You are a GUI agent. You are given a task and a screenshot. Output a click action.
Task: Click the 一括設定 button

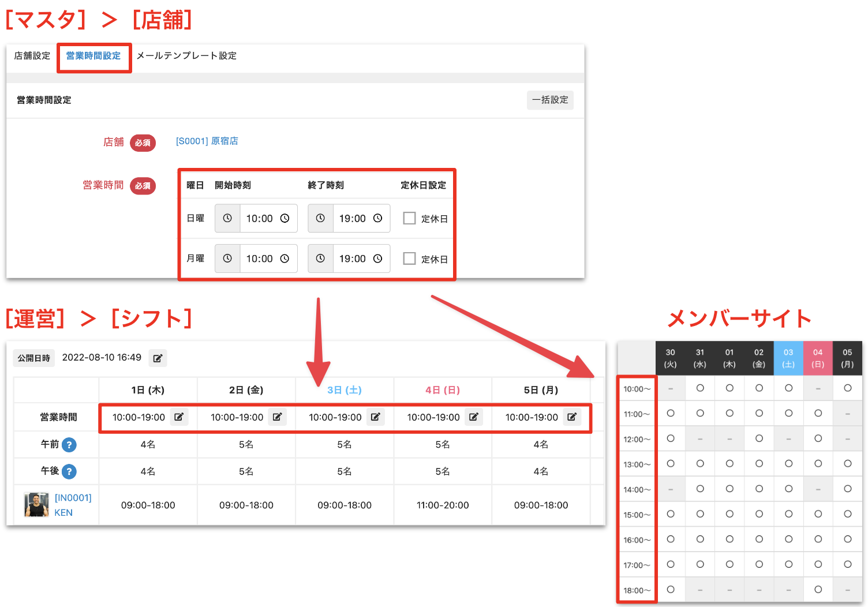(x=550, y=100)
